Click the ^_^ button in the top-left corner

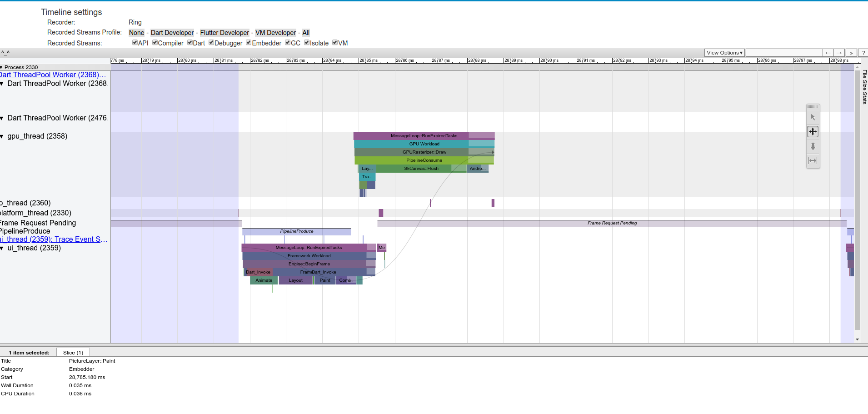(5, 52)
